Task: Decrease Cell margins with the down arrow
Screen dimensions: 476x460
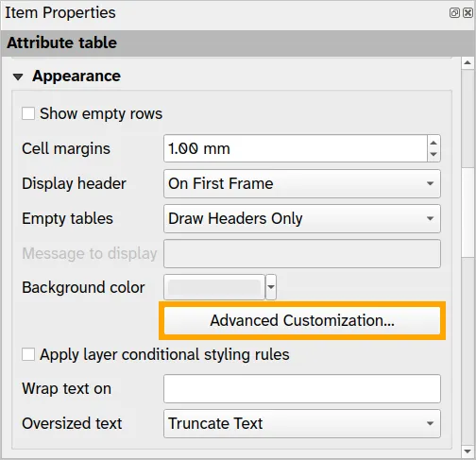Action: tap(433, 155)
